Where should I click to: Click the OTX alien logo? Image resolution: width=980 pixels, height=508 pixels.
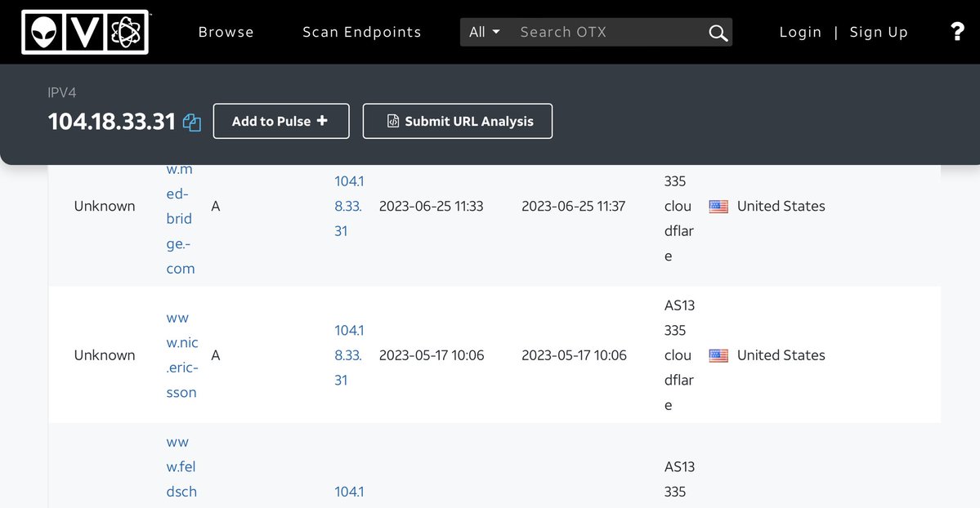pos(85,32)
